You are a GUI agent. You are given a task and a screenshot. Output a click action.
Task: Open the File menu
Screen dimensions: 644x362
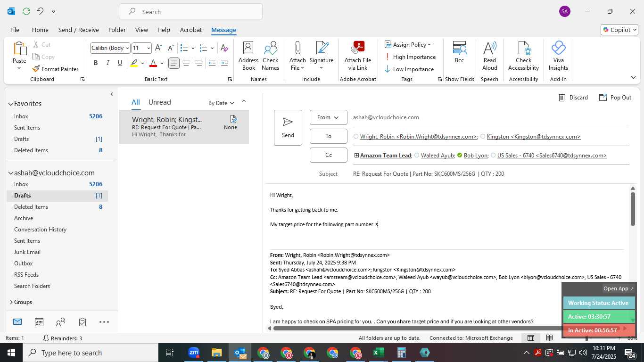(15, 30)
